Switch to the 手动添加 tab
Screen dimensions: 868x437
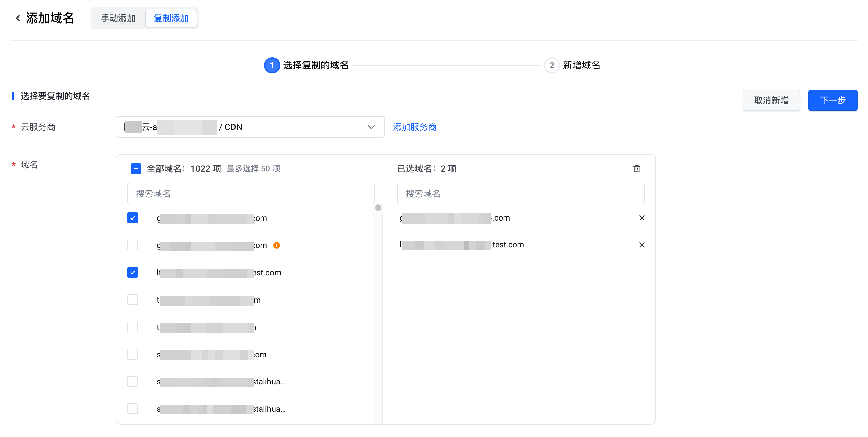pyautogui.click(x=118, y=18)
